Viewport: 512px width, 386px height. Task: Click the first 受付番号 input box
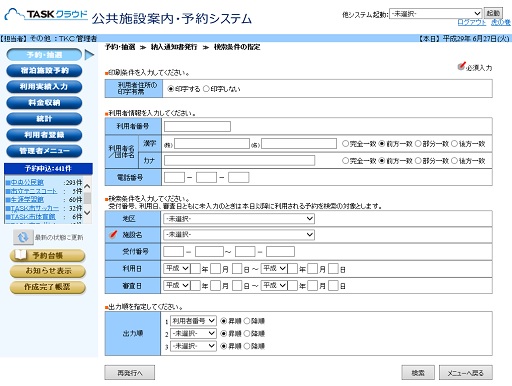pos(173,252)
